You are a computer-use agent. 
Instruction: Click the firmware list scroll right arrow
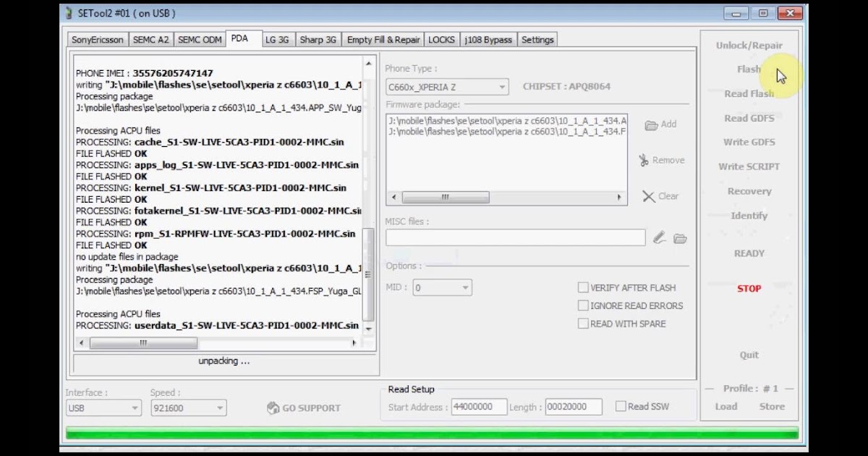619,197
